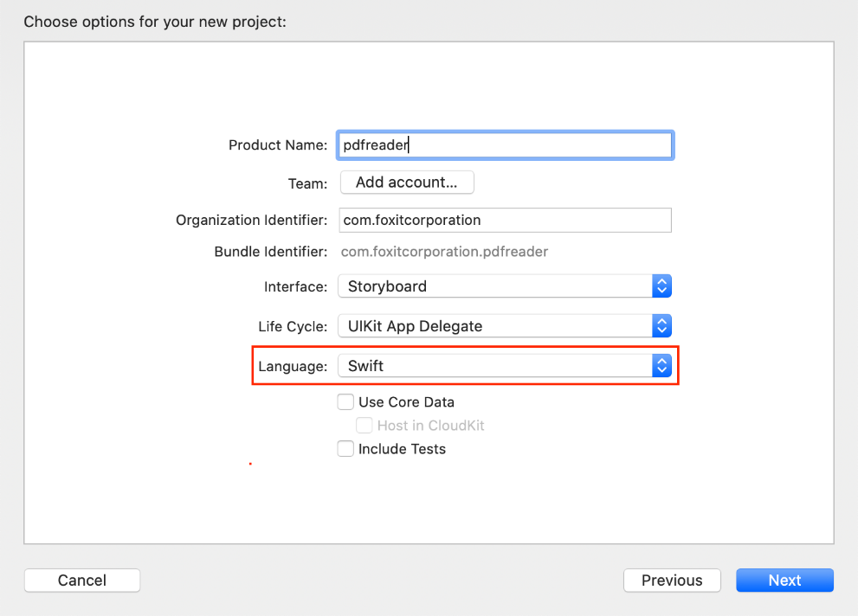Click the blue chevron arrows on Language

(x=661, y=366)
